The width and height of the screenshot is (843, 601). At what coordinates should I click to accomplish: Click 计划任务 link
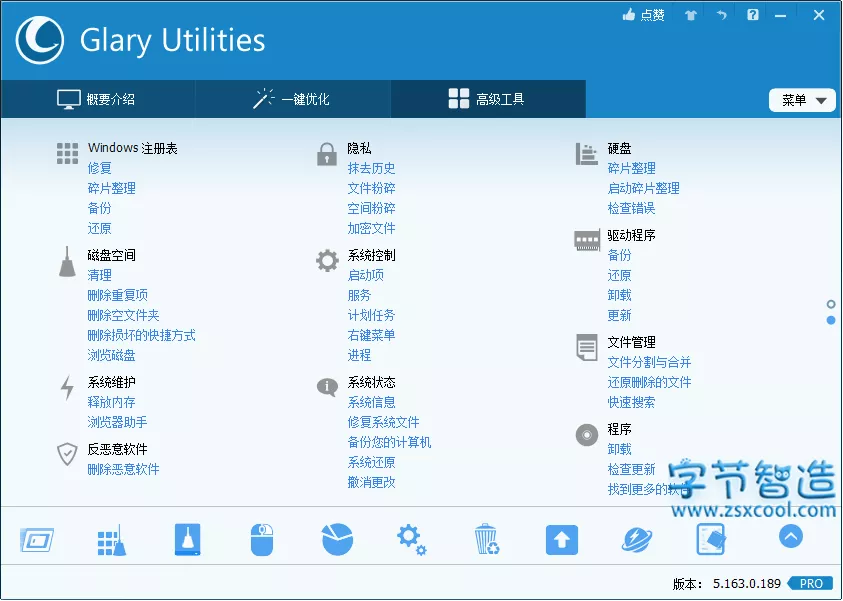click(x=371, y=315)
